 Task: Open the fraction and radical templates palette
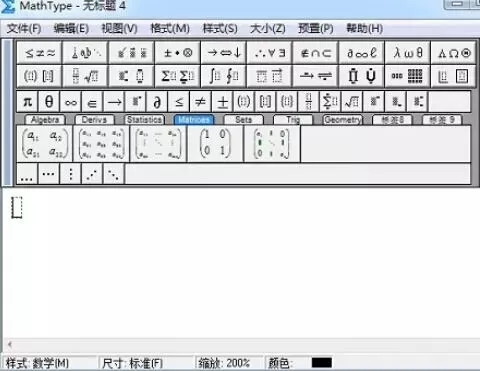(85, 76)
